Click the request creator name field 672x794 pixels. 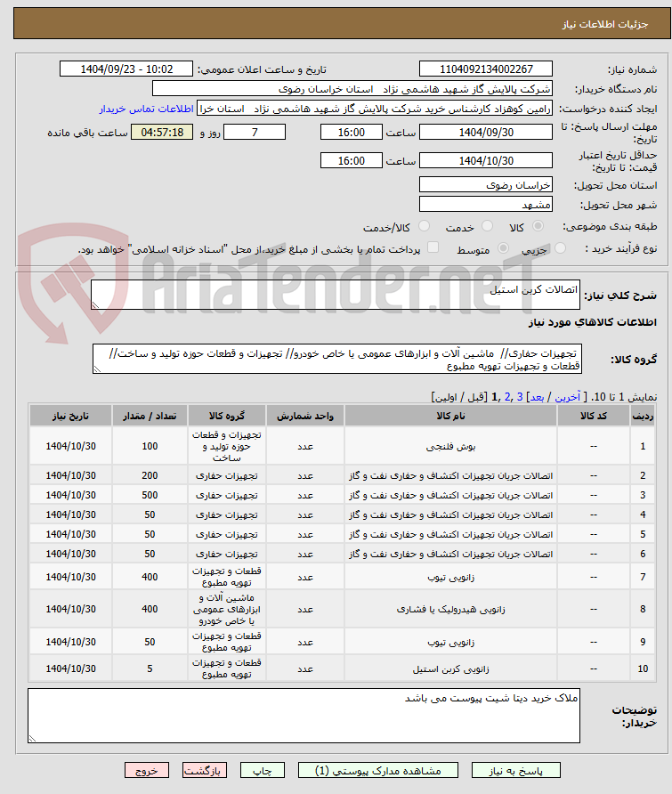[374, 109]
